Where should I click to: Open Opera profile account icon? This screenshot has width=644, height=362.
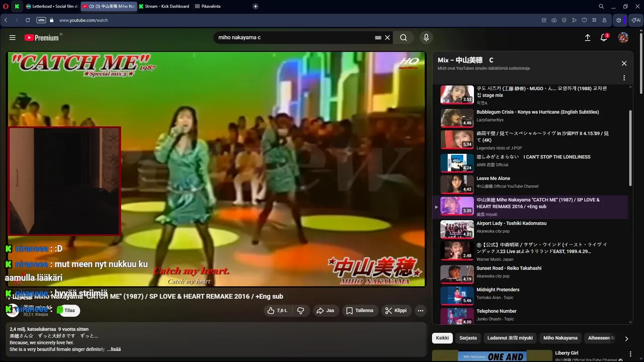604,20
